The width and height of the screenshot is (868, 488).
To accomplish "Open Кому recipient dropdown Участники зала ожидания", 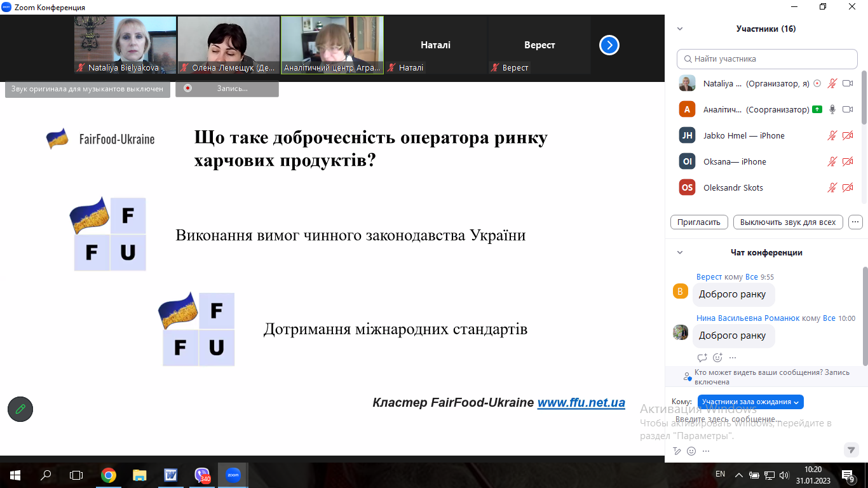I will tap(750, 402).
